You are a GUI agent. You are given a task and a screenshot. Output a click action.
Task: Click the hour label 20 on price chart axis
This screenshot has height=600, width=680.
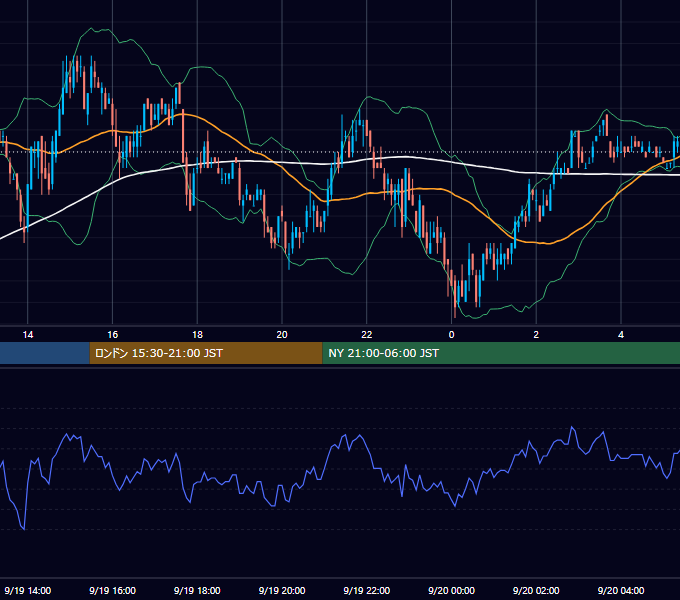282,335
